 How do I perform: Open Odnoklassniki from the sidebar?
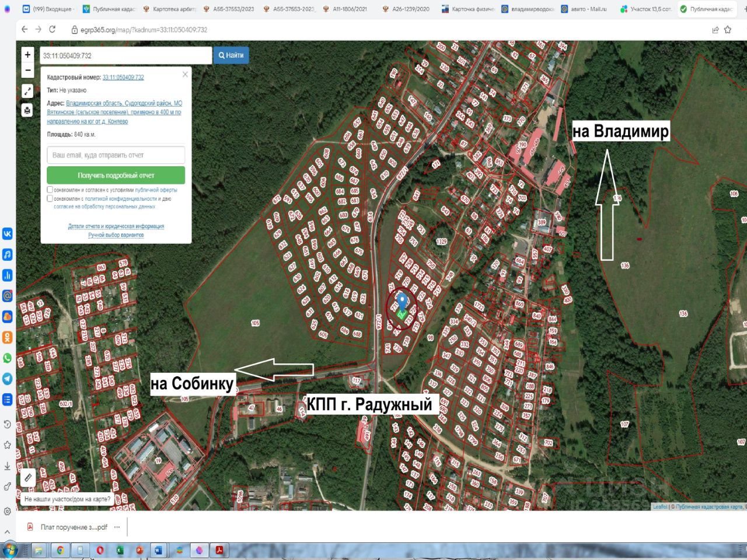(8, 337)
